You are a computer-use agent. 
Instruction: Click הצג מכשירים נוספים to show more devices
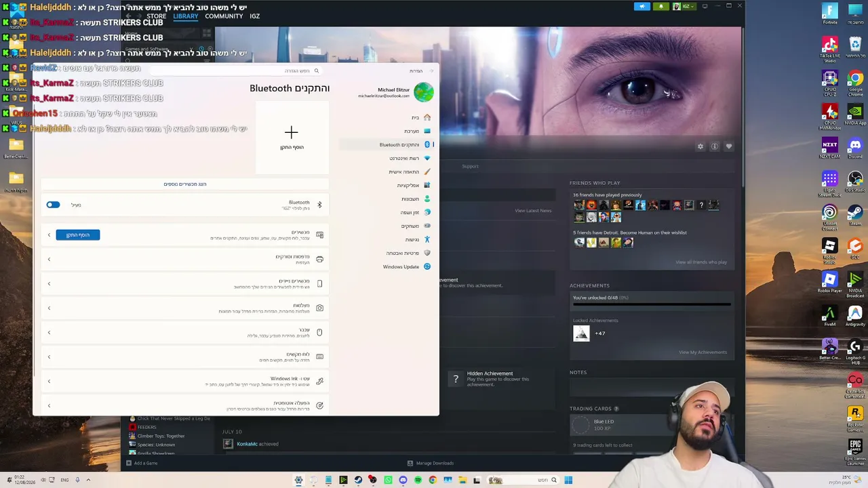point(185,184)
